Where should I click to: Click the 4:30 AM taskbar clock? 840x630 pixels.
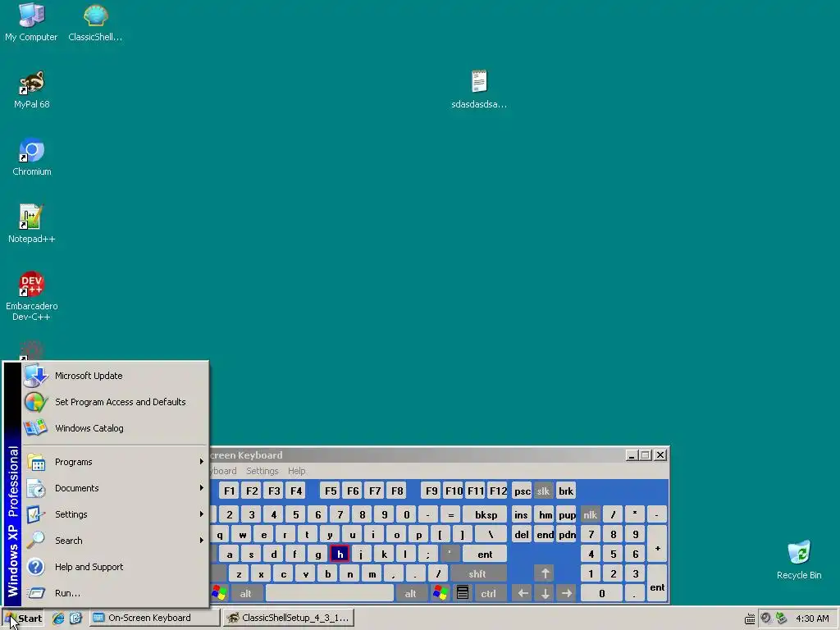pos(812,619)
